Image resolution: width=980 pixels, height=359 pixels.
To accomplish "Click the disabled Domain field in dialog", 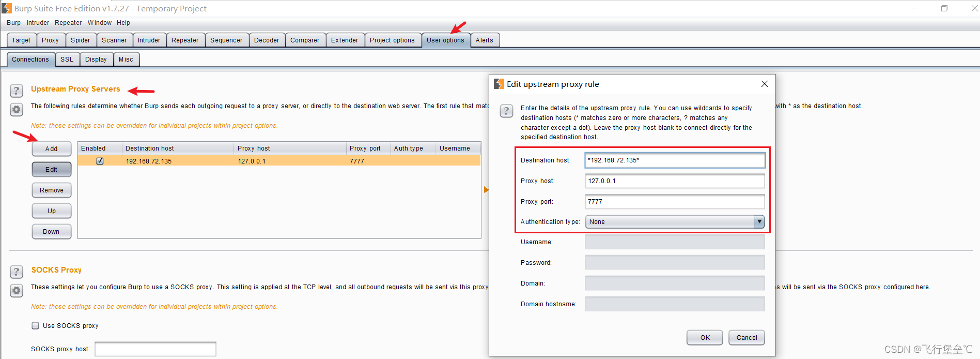I will tap(675, 283).
